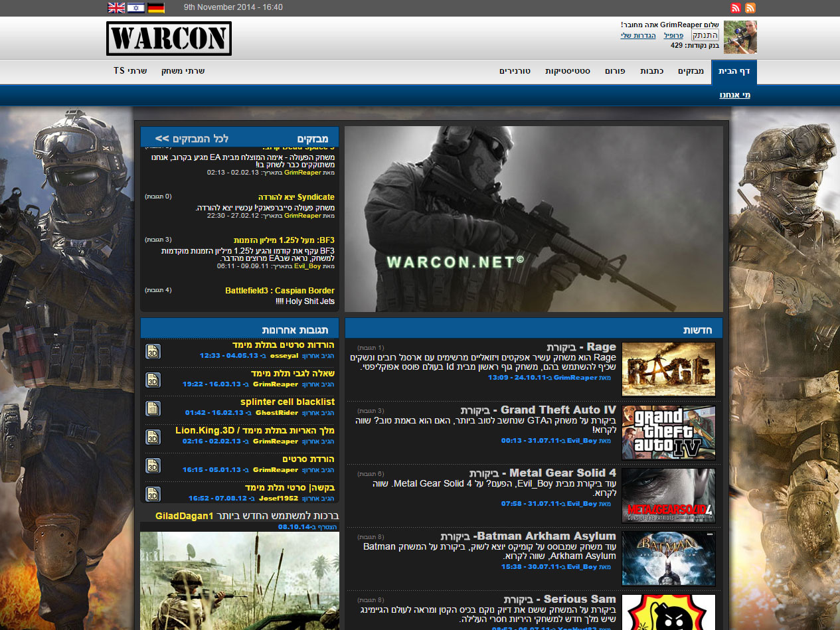The width and height of the screenshot is (840, 630).
Task: Open the orange RSS feed icon
Action: click(x=750, y=8)
